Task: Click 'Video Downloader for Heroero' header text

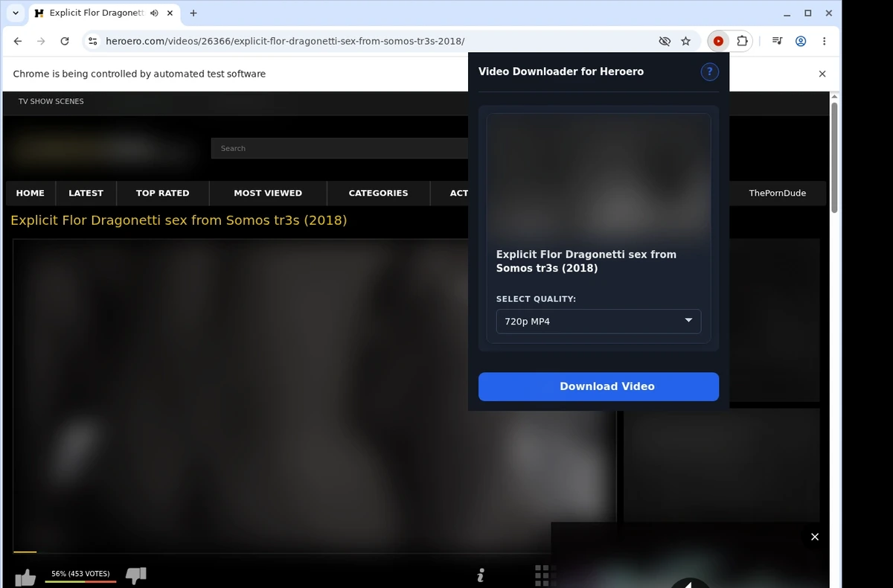Action: coord(561,71)
